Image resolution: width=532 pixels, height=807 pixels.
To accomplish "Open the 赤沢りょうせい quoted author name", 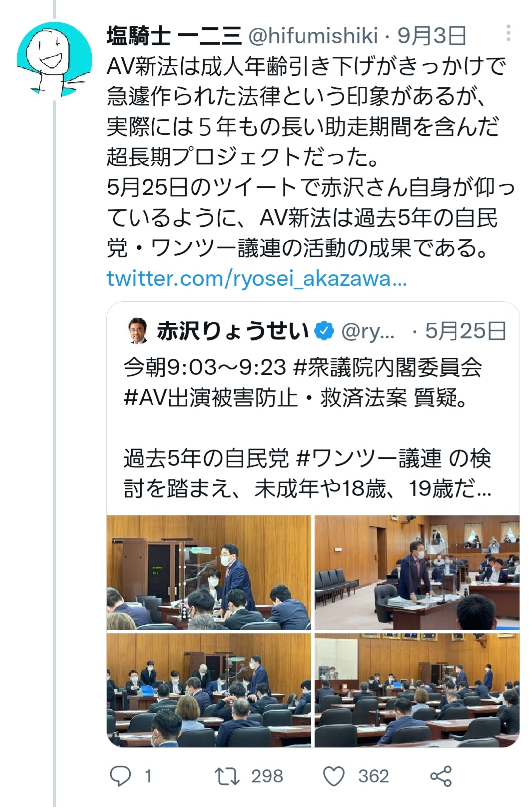I will 233,331.
